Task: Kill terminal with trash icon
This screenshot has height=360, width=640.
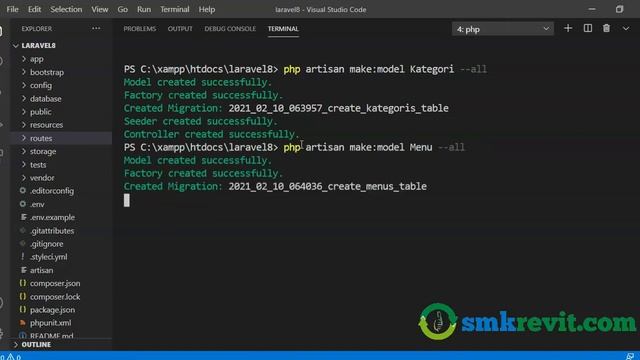Action: 607,28
